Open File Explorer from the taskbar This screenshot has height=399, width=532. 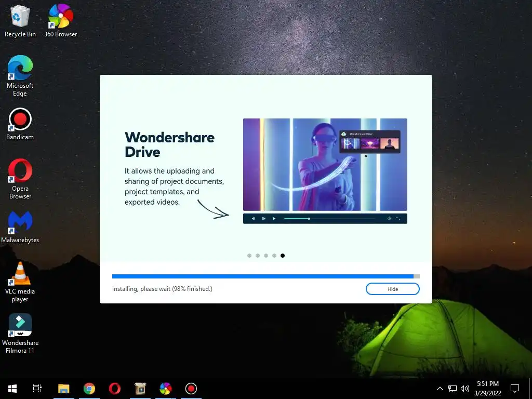(64, 389)
